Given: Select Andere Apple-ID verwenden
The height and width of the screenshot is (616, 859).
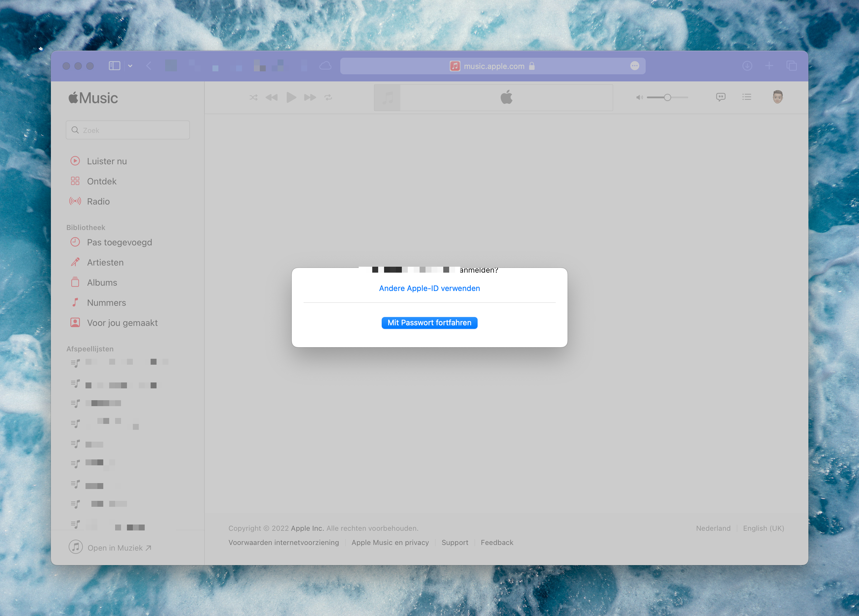Looking at the screenshot, I should (429, 288).
